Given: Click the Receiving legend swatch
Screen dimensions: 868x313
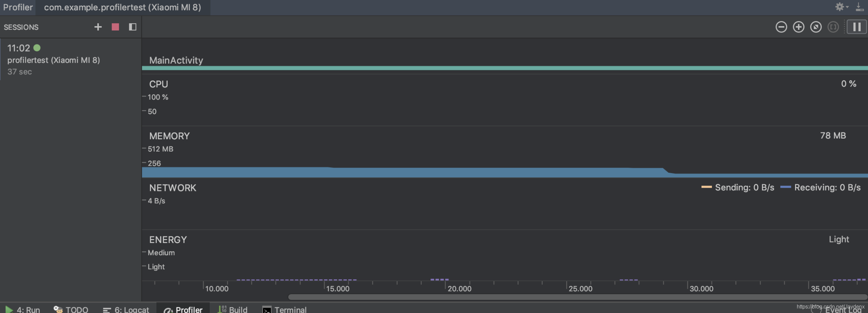Looking at the screenshot, I should click(786, 187).
